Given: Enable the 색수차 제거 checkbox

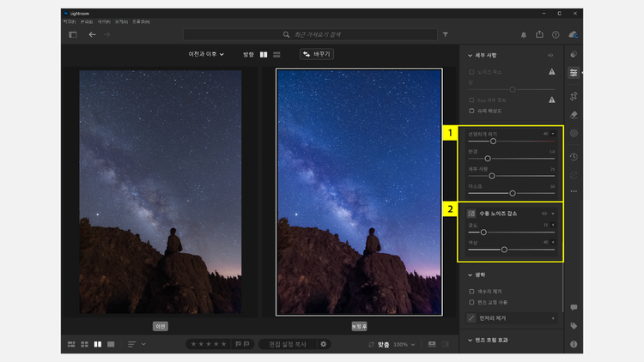Looking at the screenshot, I should 471,292.
